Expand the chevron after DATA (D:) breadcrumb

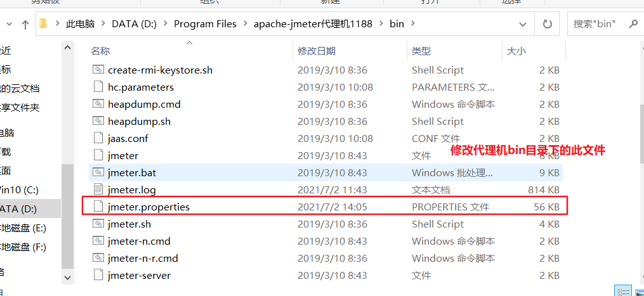tap(166, 24)
